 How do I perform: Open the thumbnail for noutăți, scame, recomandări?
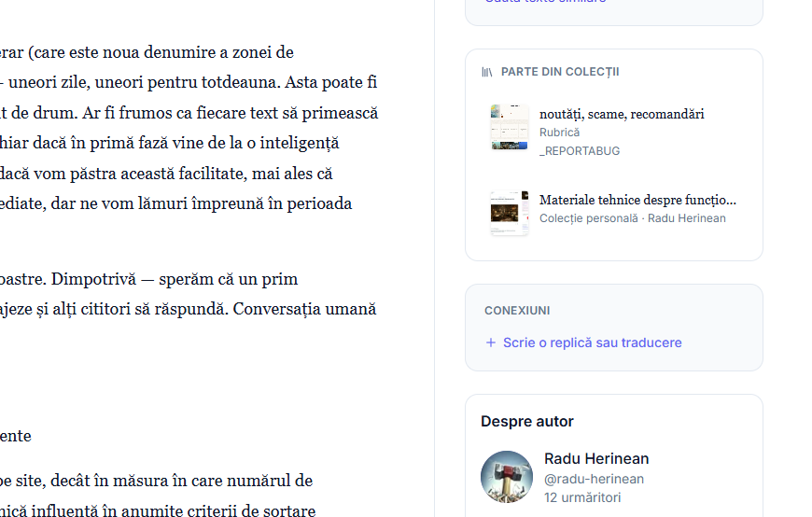click(x=510, y=127)
